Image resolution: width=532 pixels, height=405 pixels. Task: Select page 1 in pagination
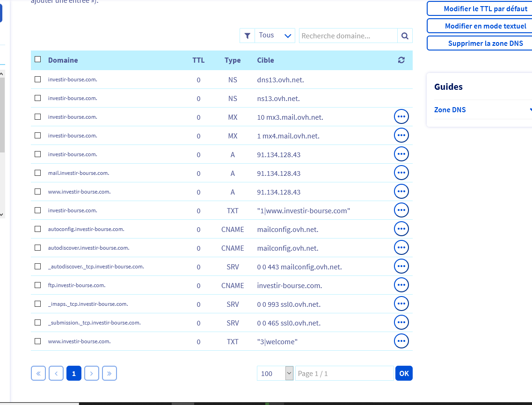tap(74, 373)
